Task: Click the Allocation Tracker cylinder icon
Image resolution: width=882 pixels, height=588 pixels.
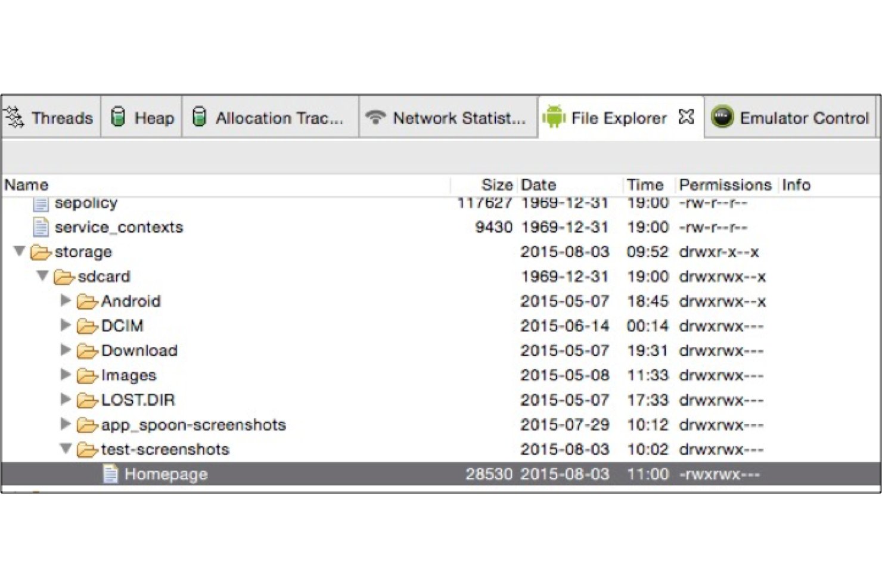Action: pyautogui.click(x=200, y=117)
